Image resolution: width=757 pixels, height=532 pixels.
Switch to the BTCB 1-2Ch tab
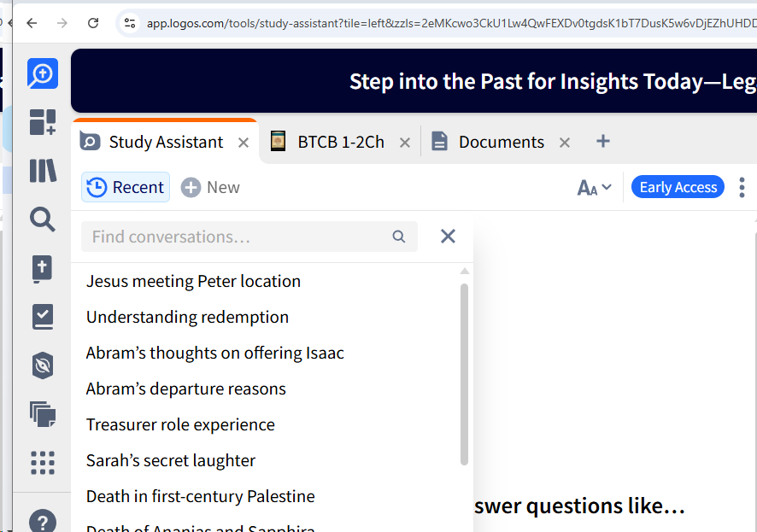340,142
